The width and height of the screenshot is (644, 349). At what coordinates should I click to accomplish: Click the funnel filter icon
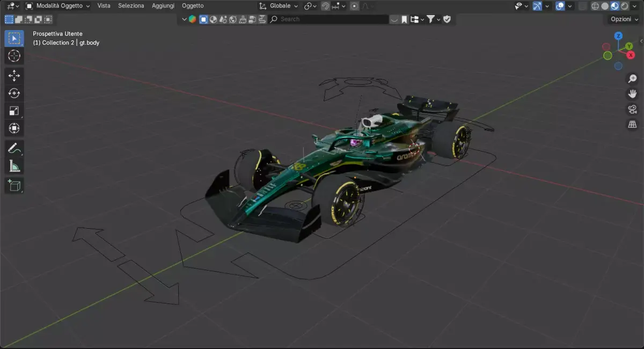click(x=430, y=19)
